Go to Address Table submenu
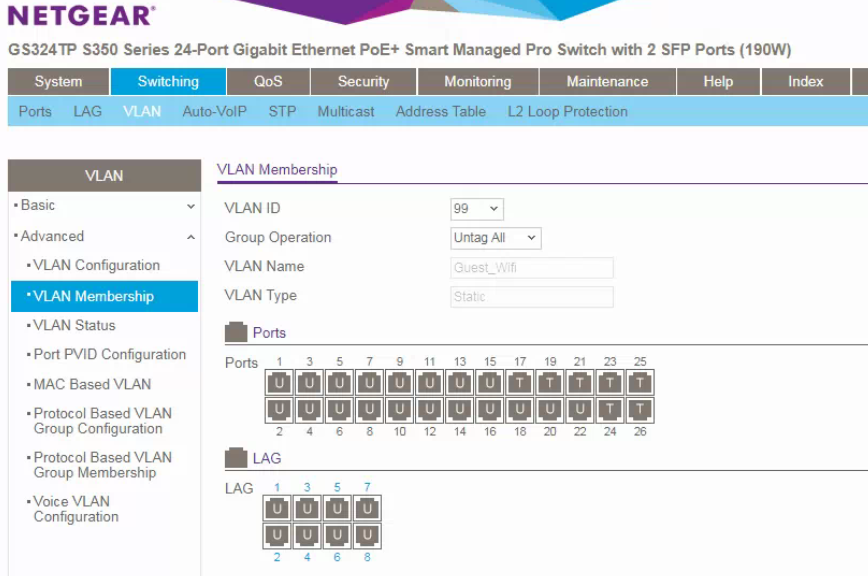The width and height of the screenshot is (868, 576). coord(441,111)
